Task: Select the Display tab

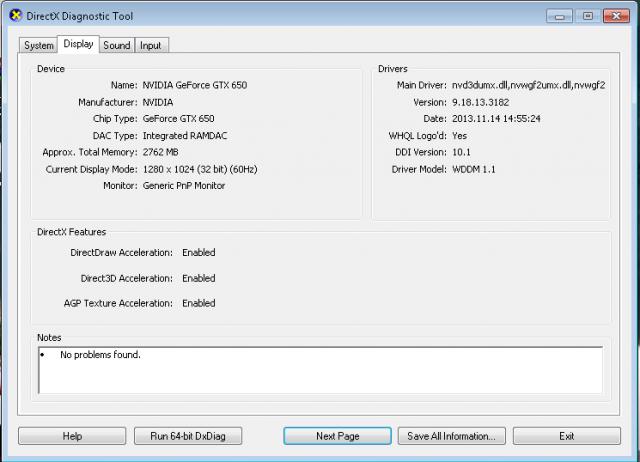Action: coord(78,44)
